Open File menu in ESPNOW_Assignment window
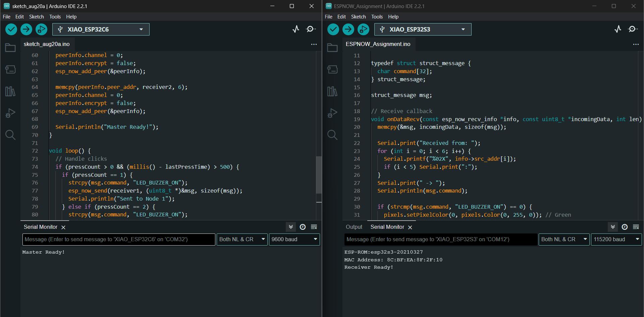 coord(329,17)
